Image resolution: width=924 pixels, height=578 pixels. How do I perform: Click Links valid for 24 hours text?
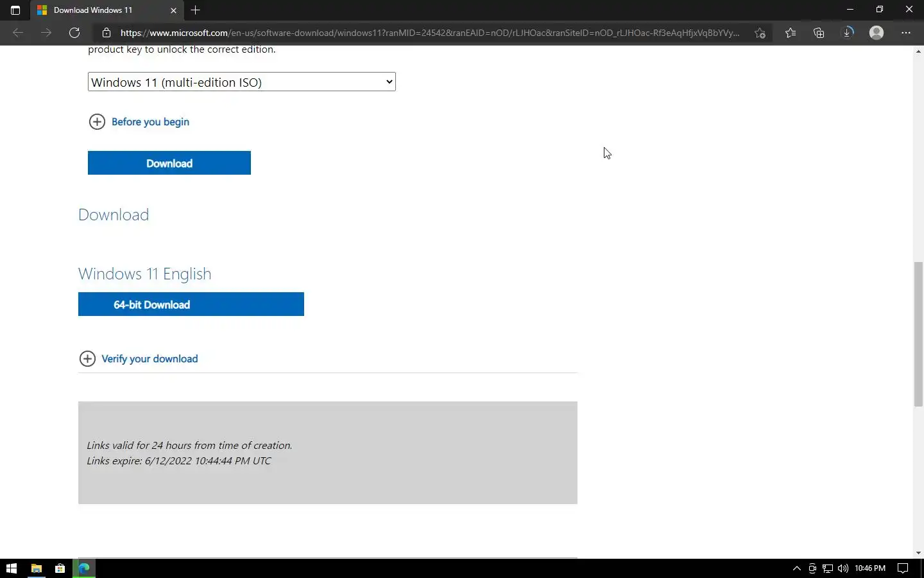[x=189, y=446]
